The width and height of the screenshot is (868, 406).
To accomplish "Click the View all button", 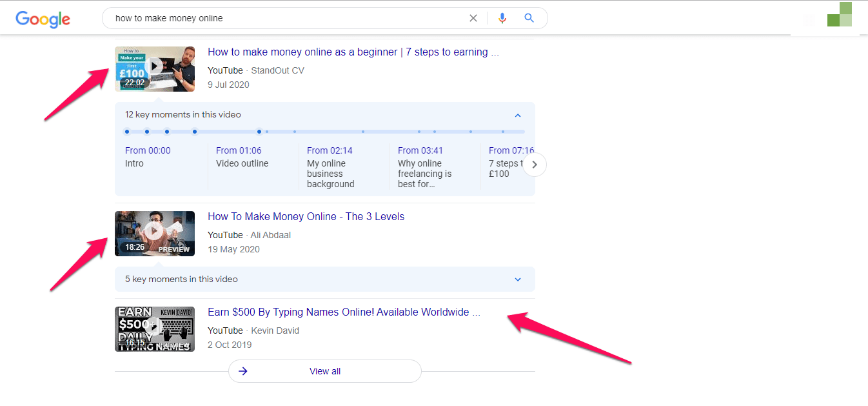I will (x=324, y=371).
